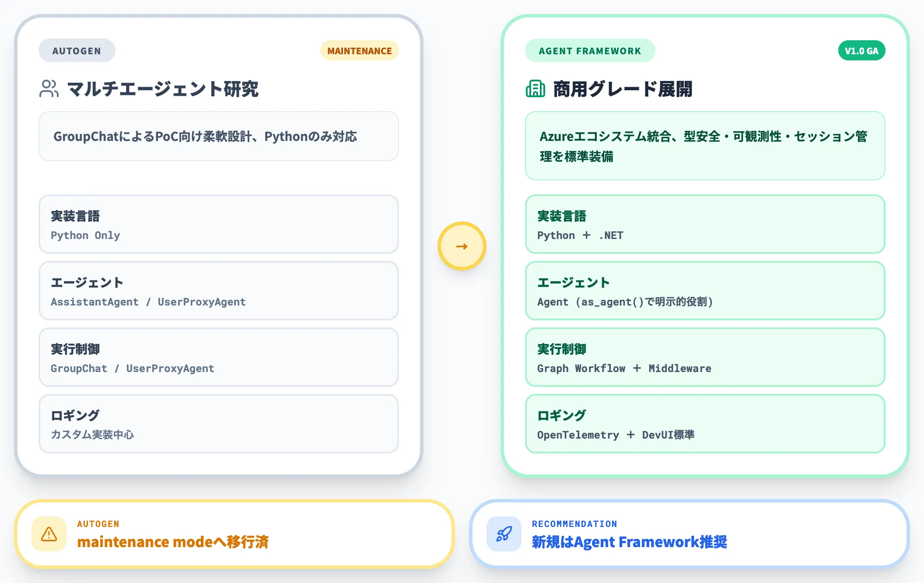Click エージェント label in AutoGen card
Image resolution: width=924 pixels, height=583 pixels.
pyautogui.click(x=87, y=283)
